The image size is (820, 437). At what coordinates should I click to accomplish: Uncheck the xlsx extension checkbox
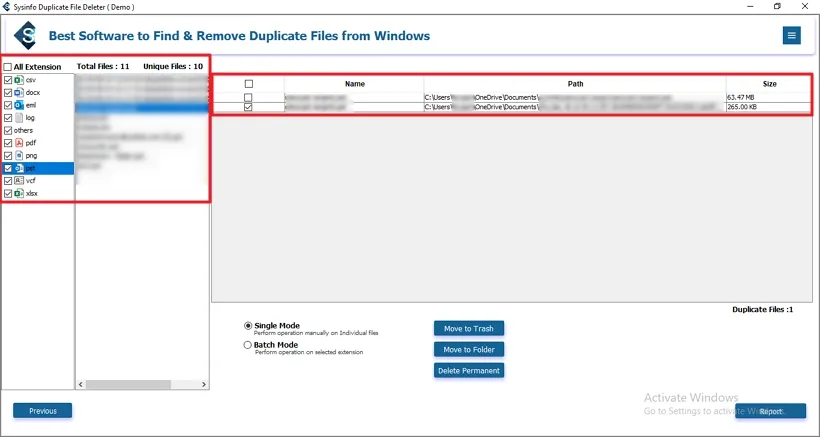[8, 193]
